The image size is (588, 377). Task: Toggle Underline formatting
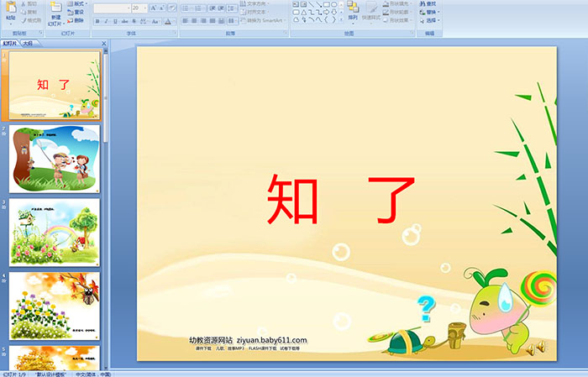click(x=115, y=21)
